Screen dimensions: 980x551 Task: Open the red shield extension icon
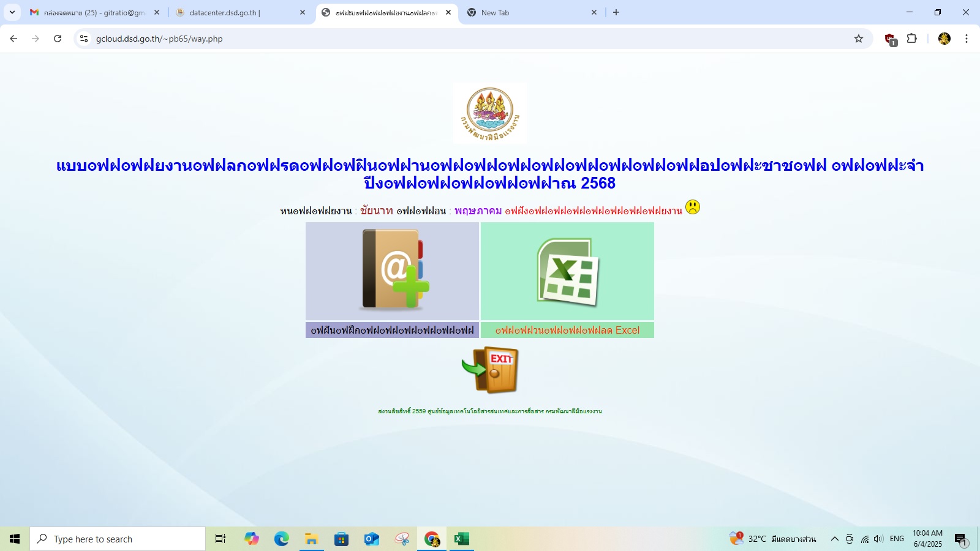[891, 39]
